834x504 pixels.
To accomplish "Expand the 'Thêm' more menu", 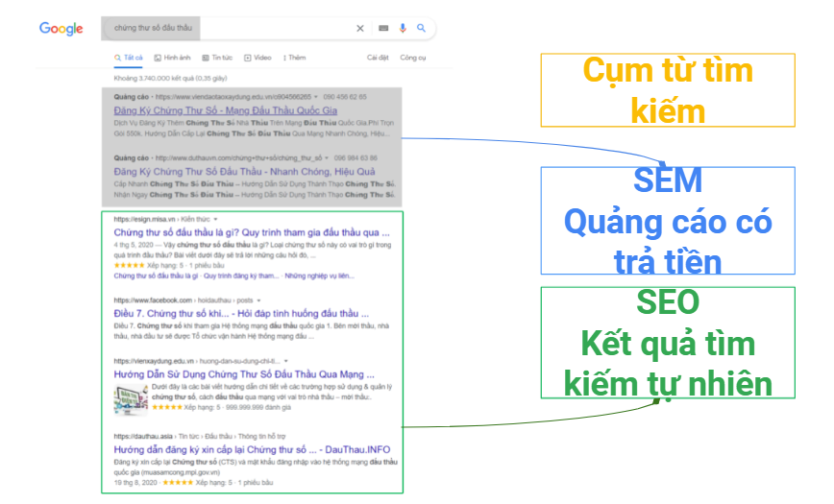I will tap(295, 58).
